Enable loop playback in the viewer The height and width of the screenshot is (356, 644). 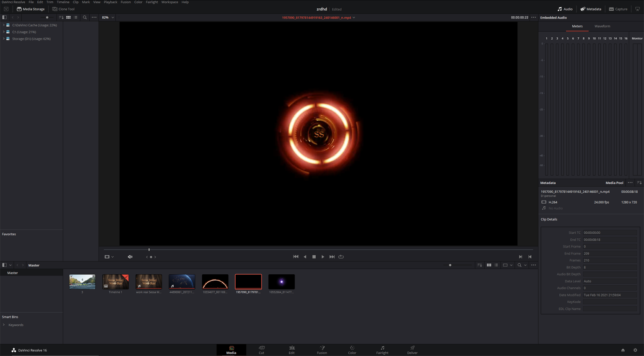pyautogui.click(x=341, y=256)
